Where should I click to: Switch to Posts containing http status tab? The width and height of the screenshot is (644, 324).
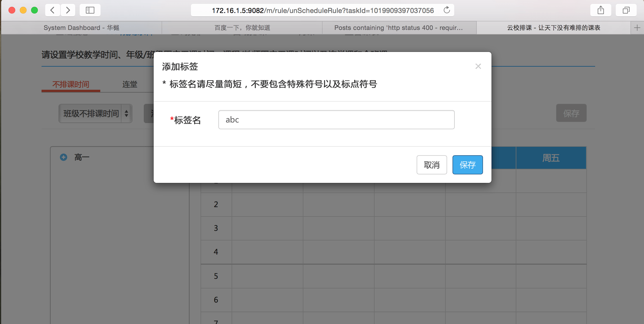coord(399,28)
